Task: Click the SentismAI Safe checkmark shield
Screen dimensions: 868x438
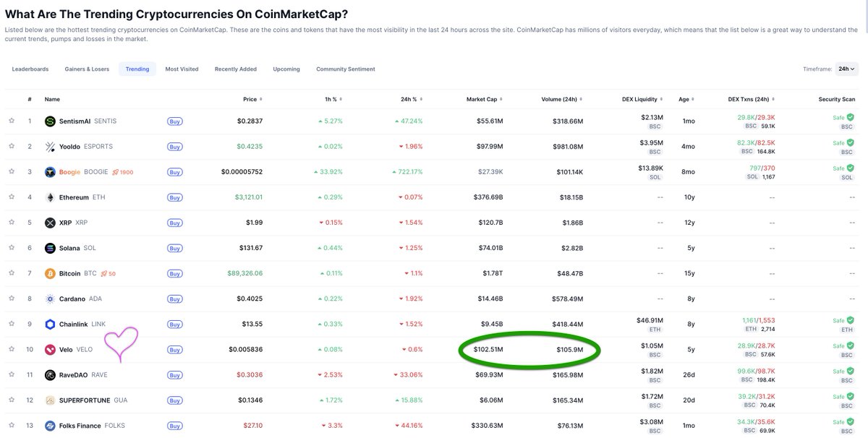Action: point(851,117)
